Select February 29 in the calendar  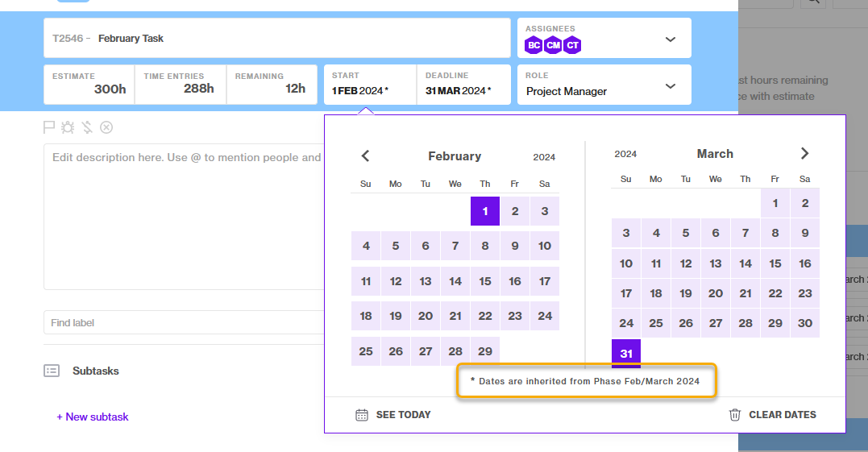485,351
